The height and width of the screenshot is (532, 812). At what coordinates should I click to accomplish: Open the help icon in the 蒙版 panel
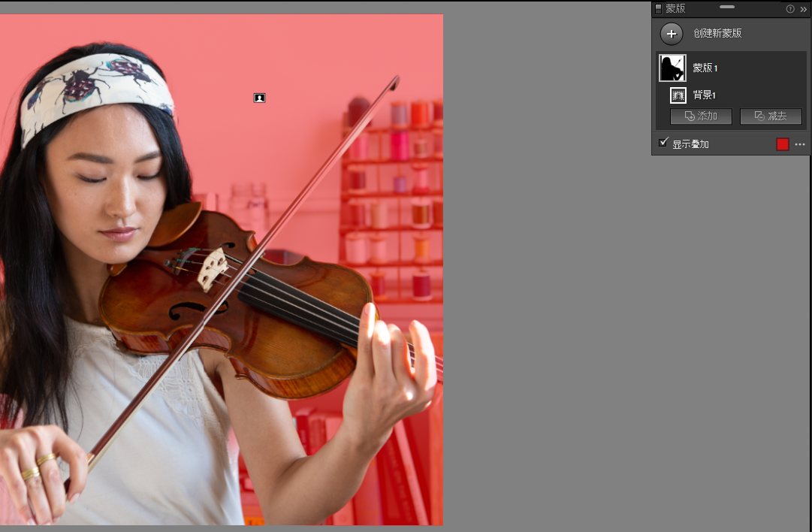790,9
